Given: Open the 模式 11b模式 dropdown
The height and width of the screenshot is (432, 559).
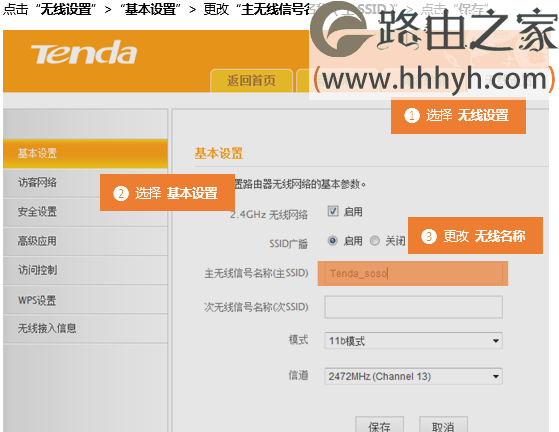Looking at the screenshot, I should [x=413, y=341].
